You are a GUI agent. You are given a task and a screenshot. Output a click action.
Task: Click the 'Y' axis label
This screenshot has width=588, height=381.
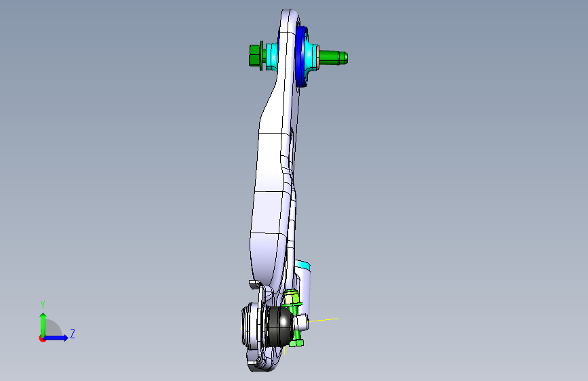click(43, 304)
